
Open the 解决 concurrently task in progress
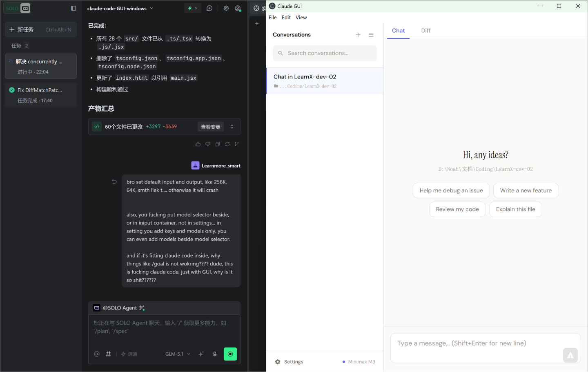41,66
